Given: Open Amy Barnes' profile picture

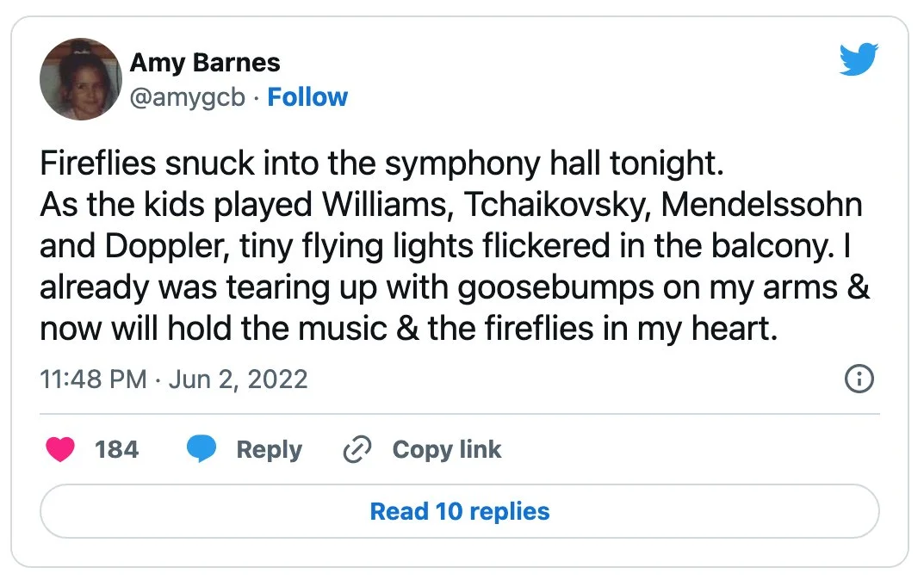Looking at the screenshot, I should 80,79.
